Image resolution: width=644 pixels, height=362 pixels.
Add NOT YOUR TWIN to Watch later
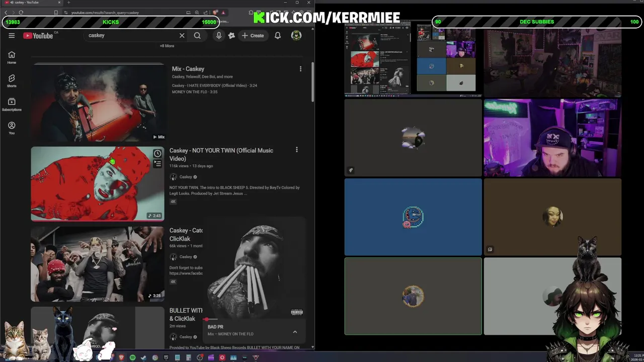point(157,154)
